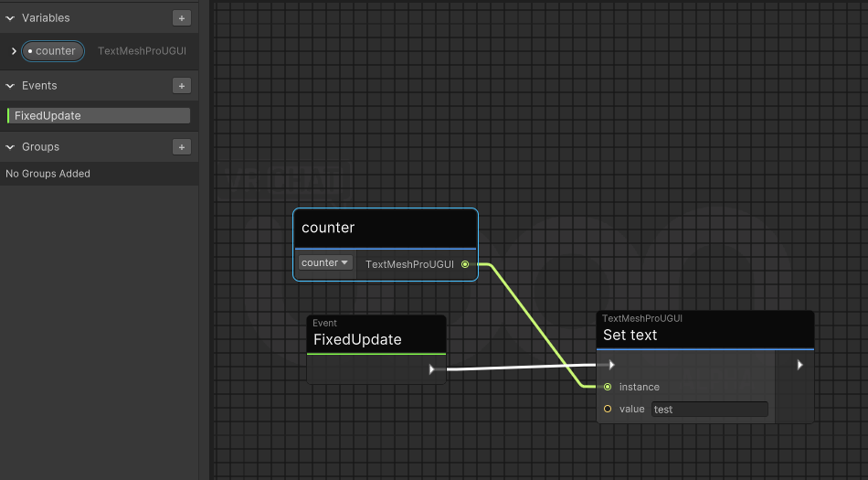Click the Events section title

coord(39,86)
